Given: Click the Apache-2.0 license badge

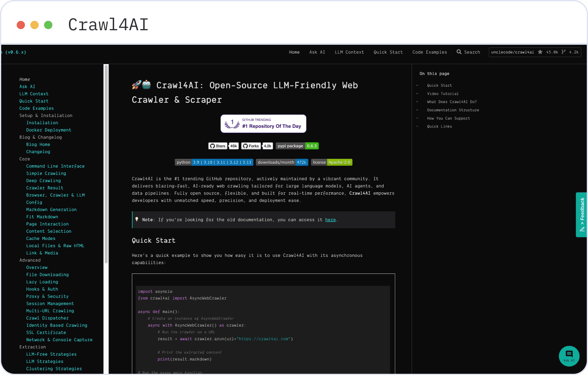Looking at the screenshot, I should click(332, 162).
